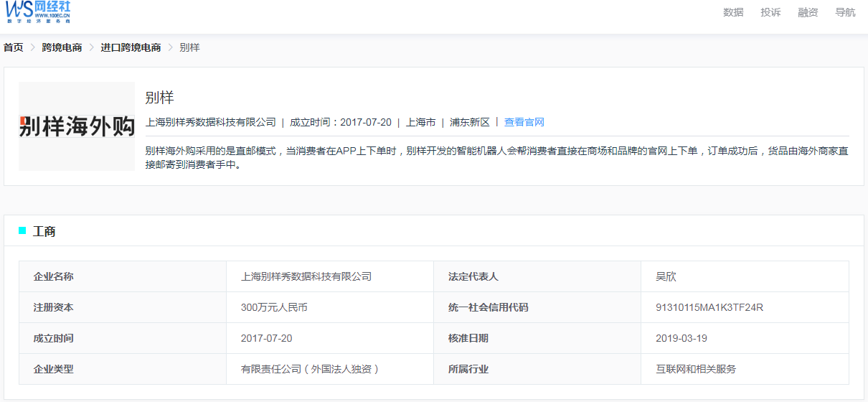The height and width of the screenshot is (402, 868).
Task: Open the 数据 menu
Action: (x=733, y=12)
